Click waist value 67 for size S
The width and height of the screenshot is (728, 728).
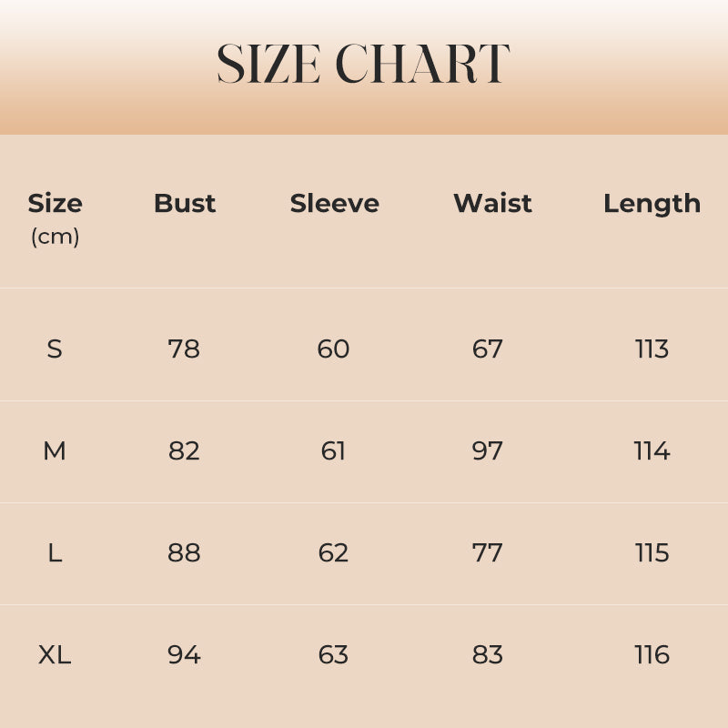point(488,349)
